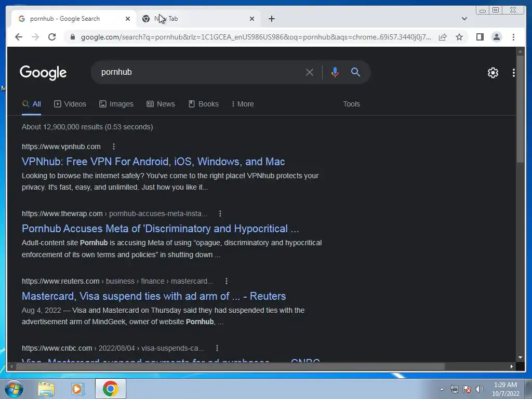Focus the Google search input field

click(200, 72)
